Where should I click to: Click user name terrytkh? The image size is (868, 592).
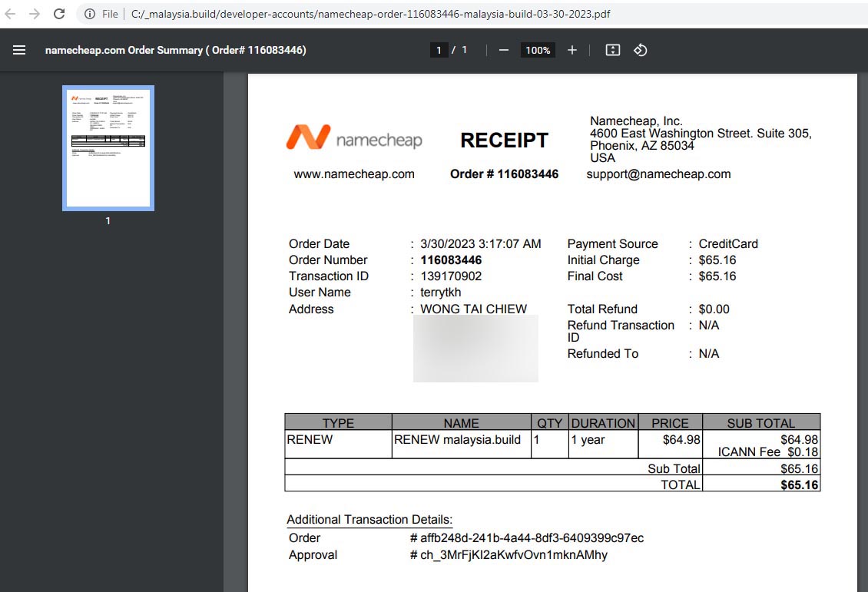(441, 293)
